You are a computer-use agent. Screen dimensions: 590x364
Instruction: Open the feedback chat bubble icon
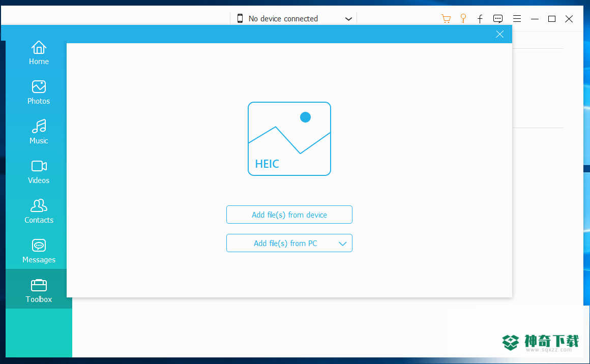(498, 19)
